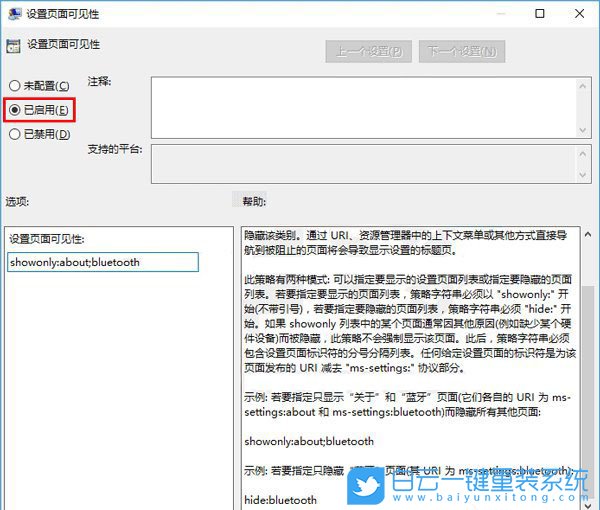Click the 支持的平台 platform text area
The width and height of the screenshot is (600, 510).
point(364,164)
